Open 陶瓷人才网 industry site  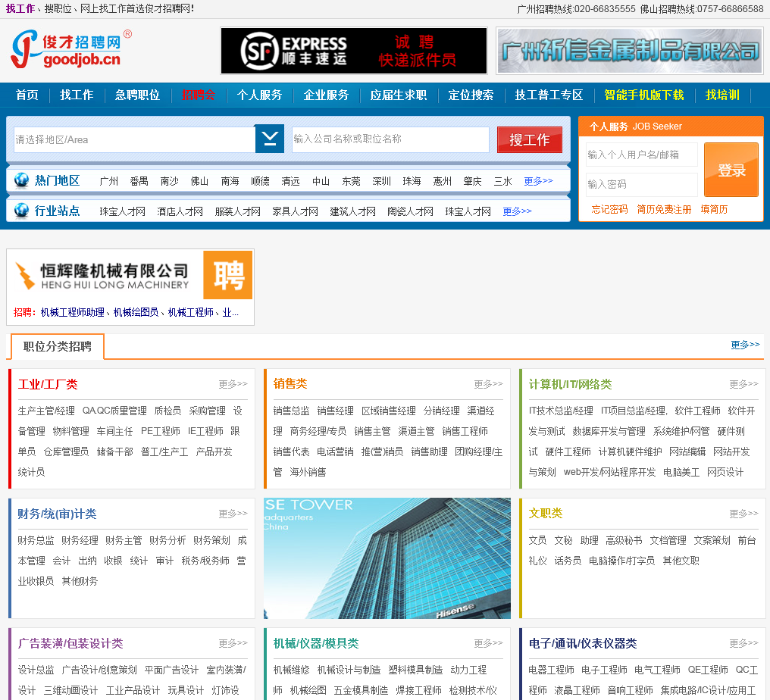(410, 211)
